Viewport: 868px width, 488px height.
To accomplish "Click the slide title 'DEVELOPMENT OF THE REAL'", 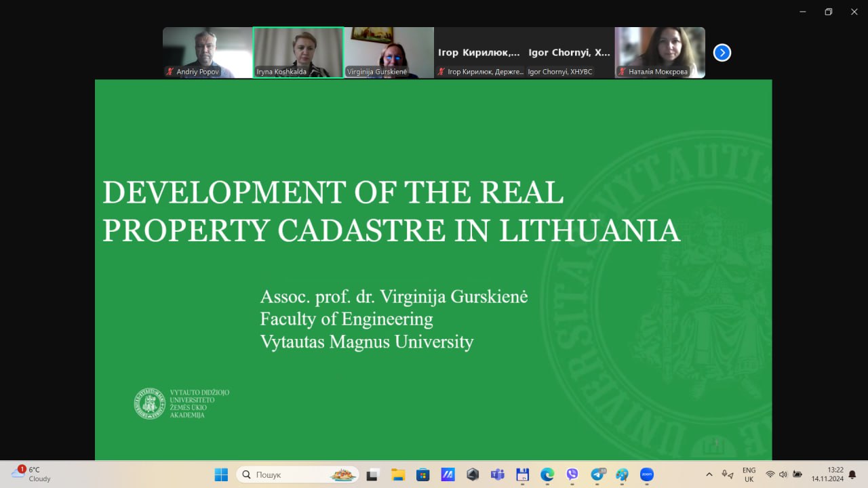I will tap(333, 192).
